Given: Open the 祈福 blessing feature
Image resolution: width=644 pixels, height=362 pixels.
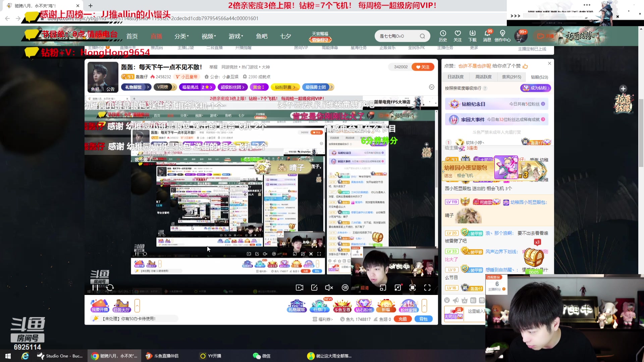Looking at the screenshot, I should pos(386,306).
